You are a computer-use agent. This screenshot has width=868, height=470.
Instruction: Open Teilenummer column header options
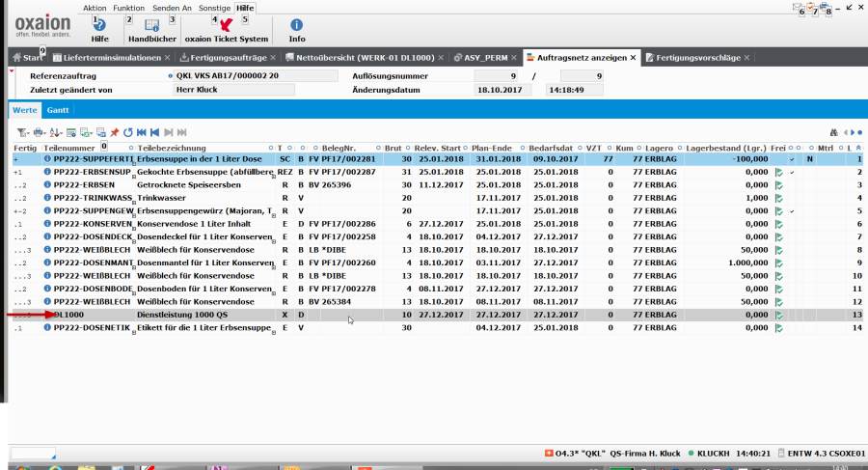(131, 148)
